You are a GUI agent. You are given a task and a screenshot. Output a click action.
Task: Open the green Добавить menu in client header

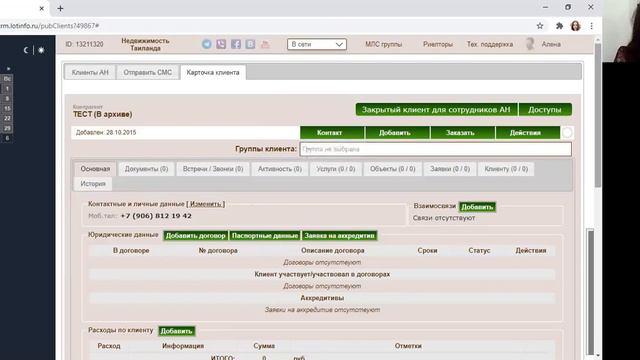(x=397, y=133)
